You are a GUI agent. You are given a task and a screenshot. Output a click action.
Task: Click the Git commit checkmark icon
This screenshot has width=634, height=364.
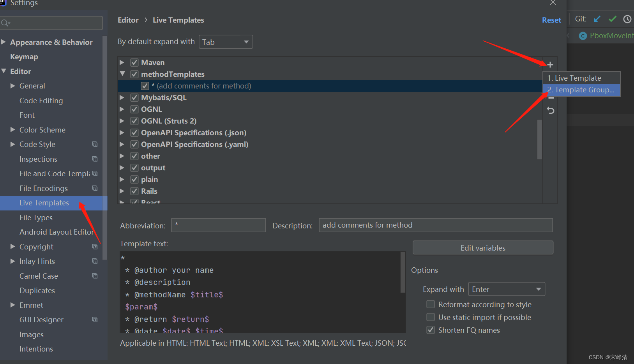[x=613, y=19]
